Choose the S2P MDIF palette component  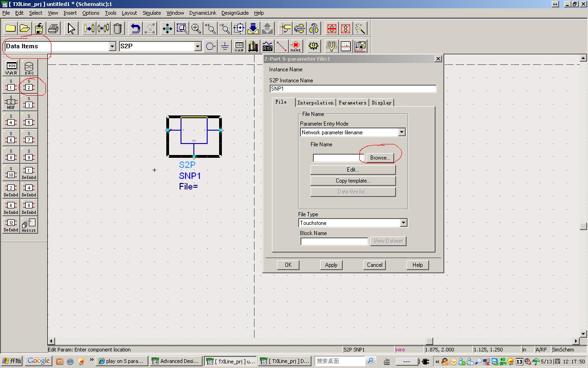[11, 103]
